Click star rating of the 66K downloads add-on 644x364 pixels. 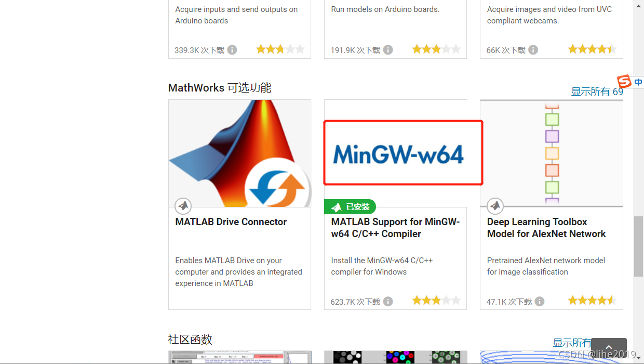pyautogui.click(x=592, y=49)
